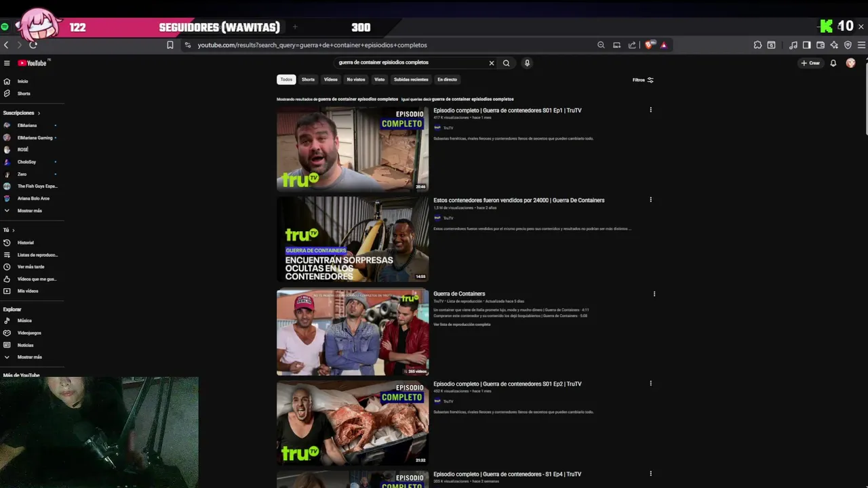The image size is (868, 488).
Task: Select the Vídeos filter chip
Action: 331,79
